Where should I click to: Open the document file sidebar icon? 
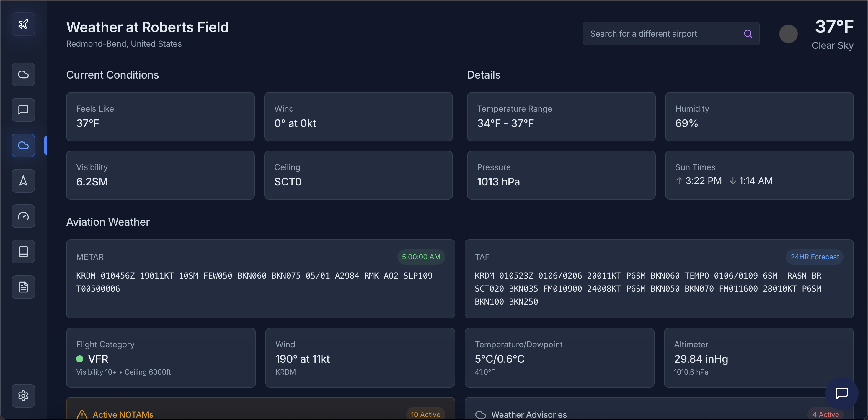[x=23, y=287]
